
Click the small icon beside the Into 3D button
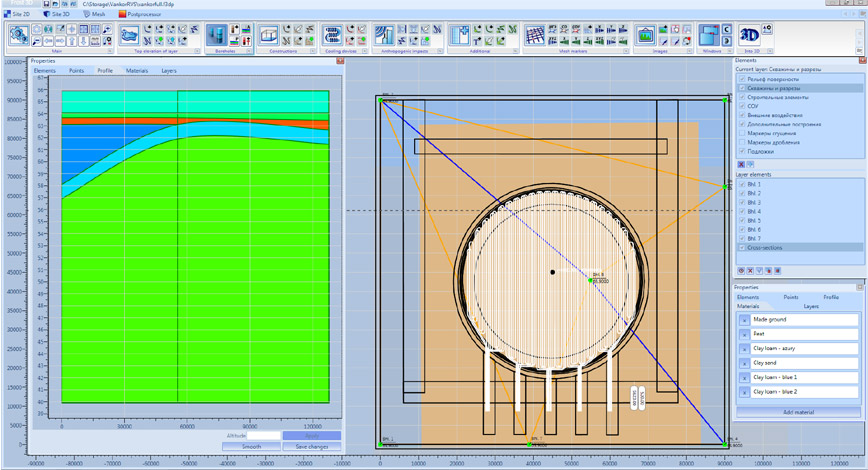tap(767, 29)
